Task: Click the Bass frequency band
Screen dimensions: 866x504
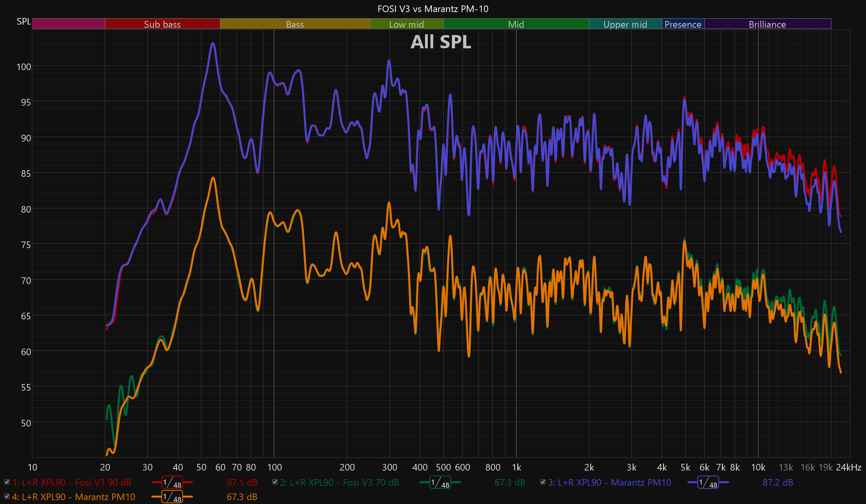Action: tap(295, 24)
